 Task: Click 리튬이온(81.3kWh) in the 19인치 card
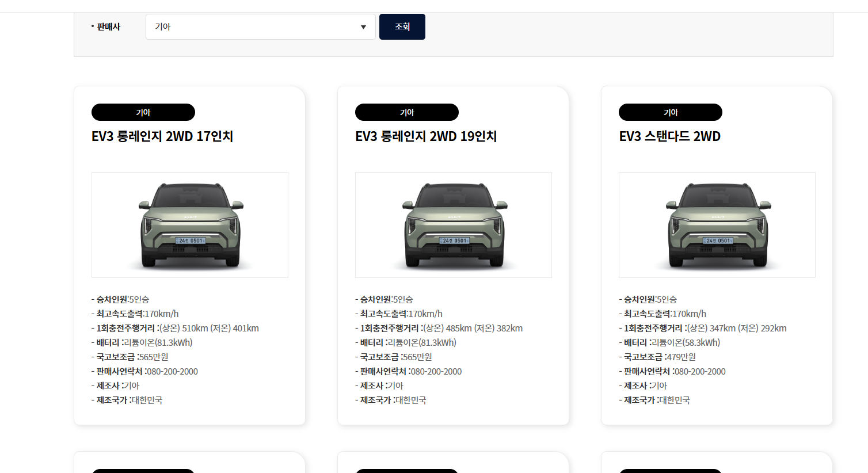point(422,342)
